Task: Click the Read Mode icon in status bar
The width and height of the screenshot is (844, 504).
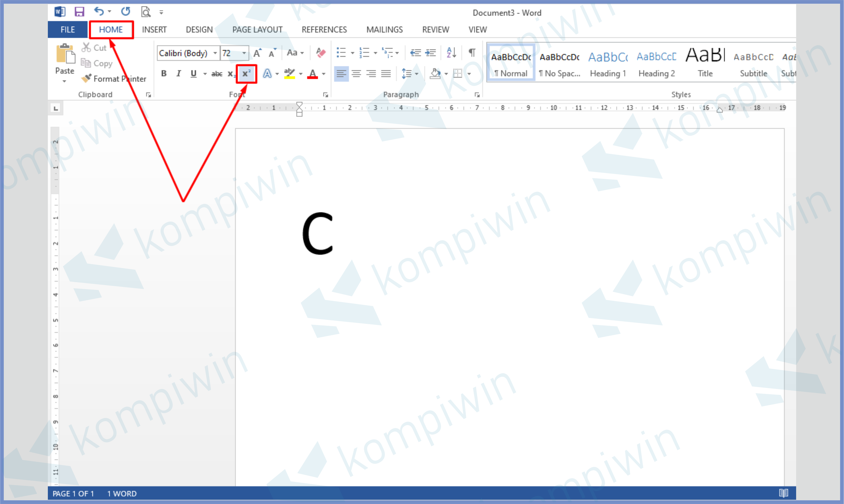Action: 783,493
